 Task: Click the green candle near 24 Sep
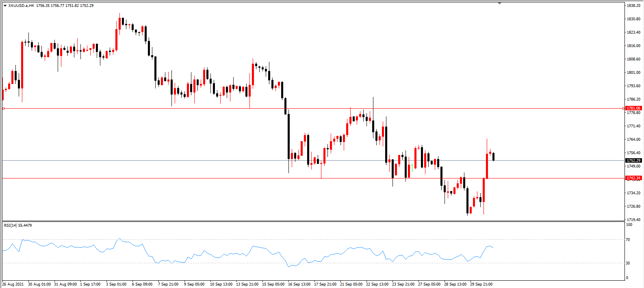click(x=412, y=168)
